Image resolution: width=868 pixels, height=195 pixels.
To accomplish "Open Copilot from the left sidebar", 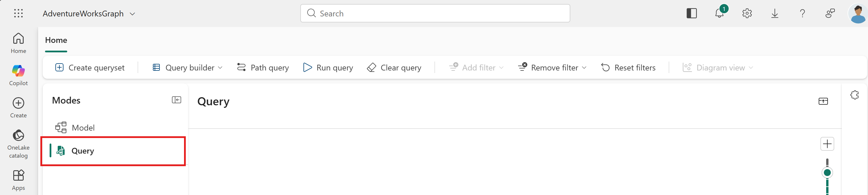I will [x=18, y=75].
